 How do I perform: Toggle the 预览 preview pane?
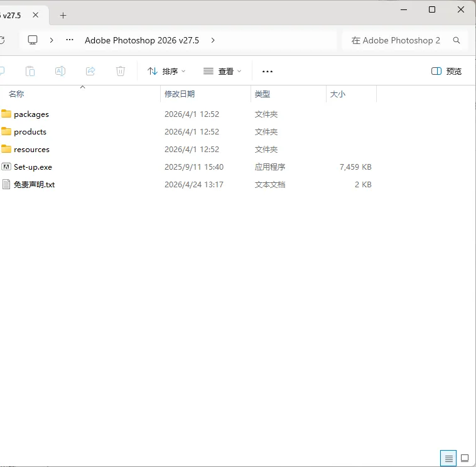coord(446,72)
